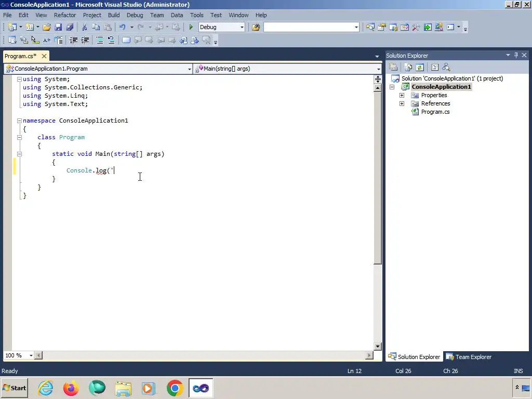Toggle the Solution Explorer auto-hide pin
Screen dimensions: 532x399
click(516, 55)
